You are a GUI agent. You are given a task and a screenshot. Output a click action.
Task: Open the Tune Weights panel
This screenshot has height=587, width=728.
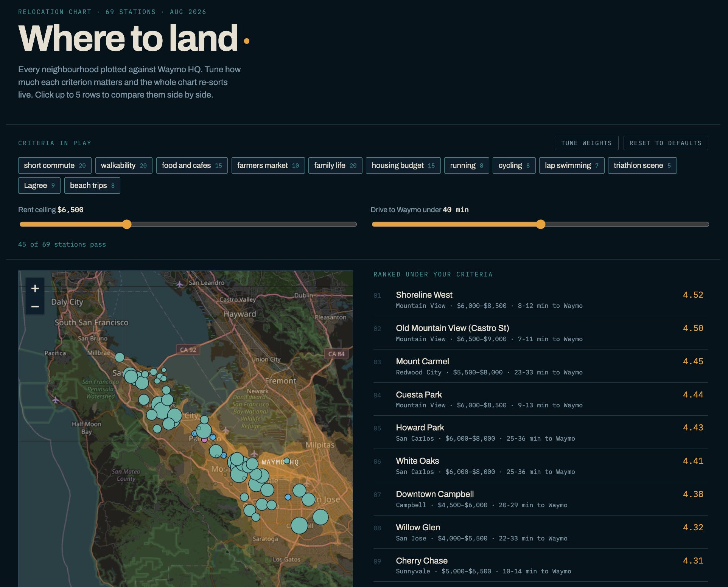point(586,143)
